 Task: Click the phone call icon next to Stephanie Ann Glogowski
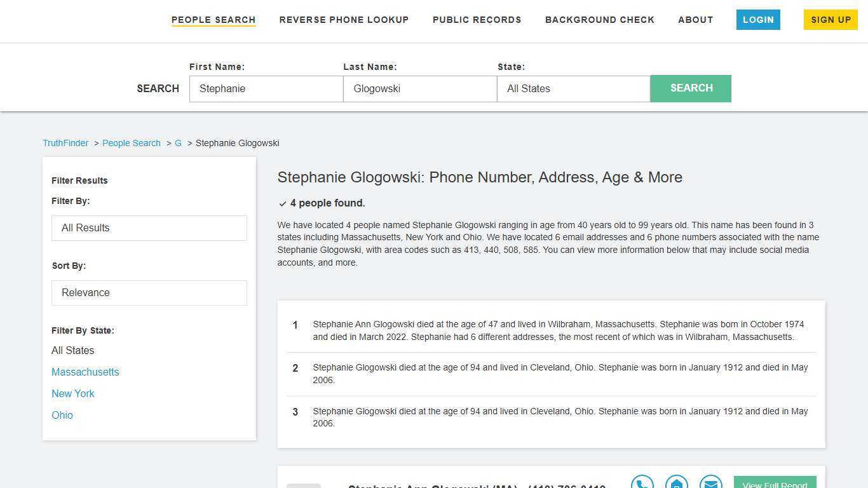coord(642,483)
